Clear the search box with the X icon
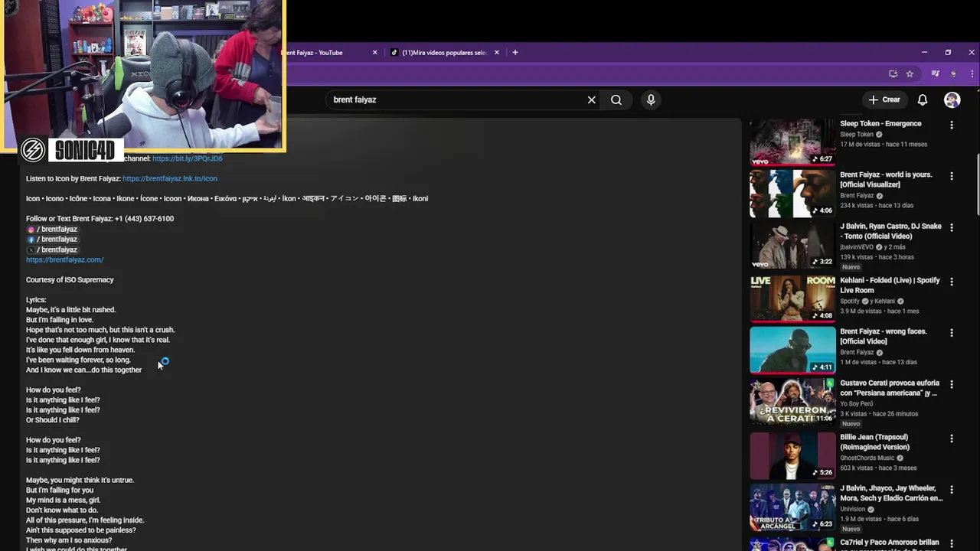The image size is (980, 551). click(591, 99)
